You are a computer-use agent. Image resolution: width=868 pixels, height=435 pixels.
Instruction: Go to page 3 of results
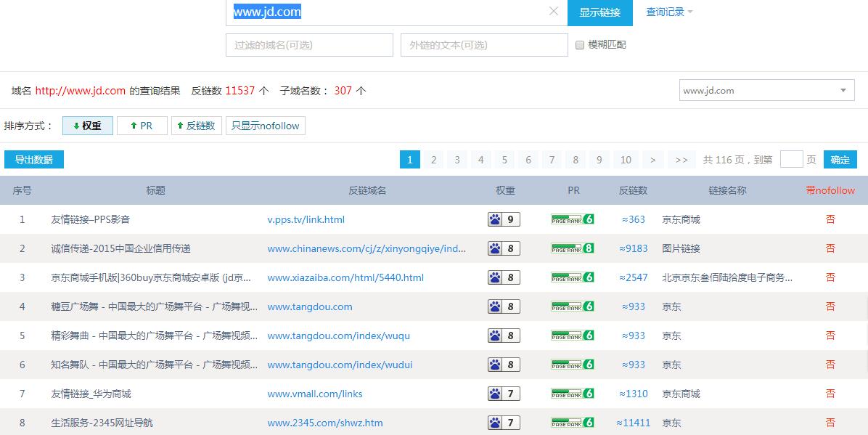coord(457,160)
